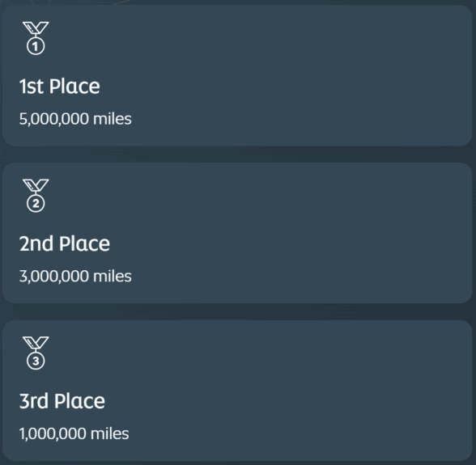The width and height of the screenshot is (476, 465).
Task: Select the circled number 1 on the medal
Action: pyautogui.click(x=36, y=46)
